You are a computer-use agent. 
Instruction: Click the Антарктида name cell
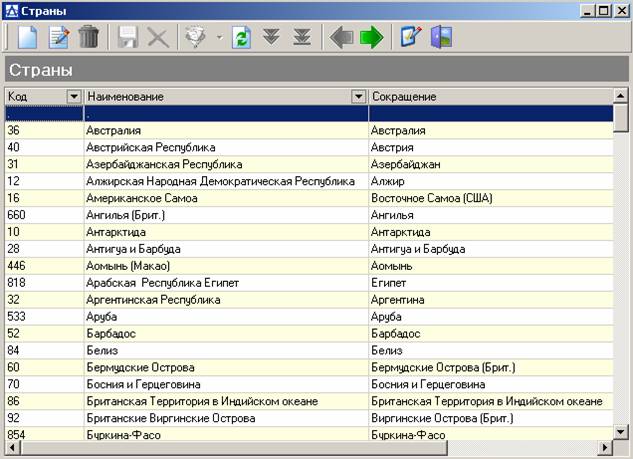(x=226, y=232)
